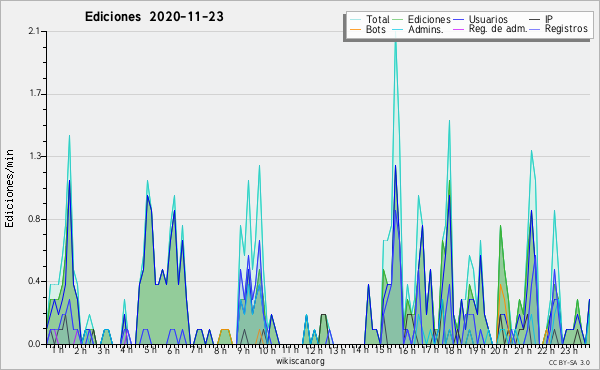Click the wikiscan.org text

click(x=300, y=361)
